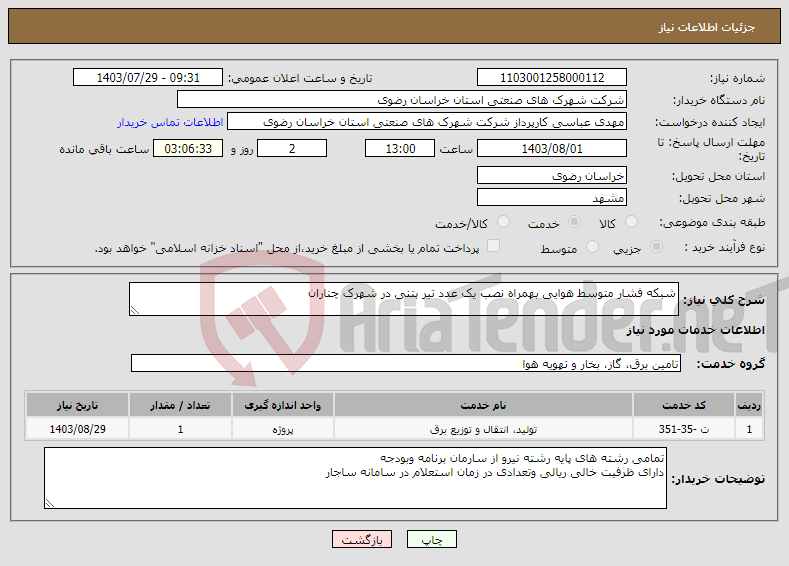The height and width of the screenshot is (566, 789).
Task: Click the delivery city field مشهد
Action: pyautogui.click(x=551, y=197)
